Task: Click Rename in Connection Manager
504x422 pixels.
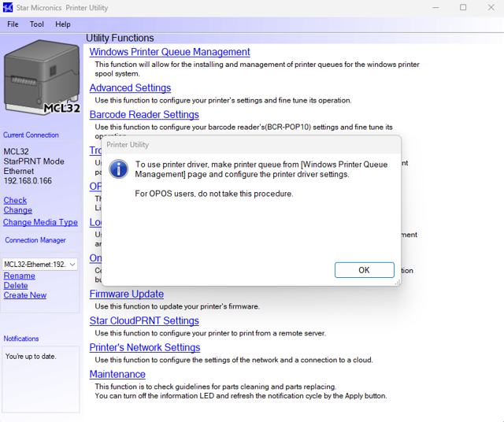Action: coord(19,276)
